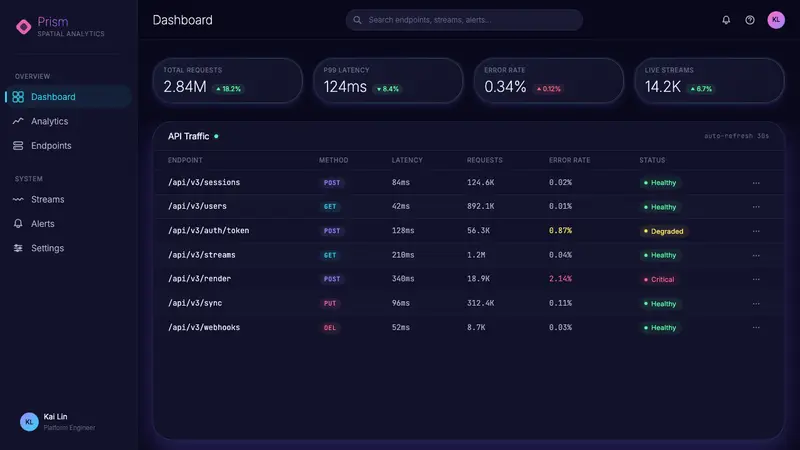Click POST badge in the render row
The width and height of the screenshot is (800, 450).
332,279
